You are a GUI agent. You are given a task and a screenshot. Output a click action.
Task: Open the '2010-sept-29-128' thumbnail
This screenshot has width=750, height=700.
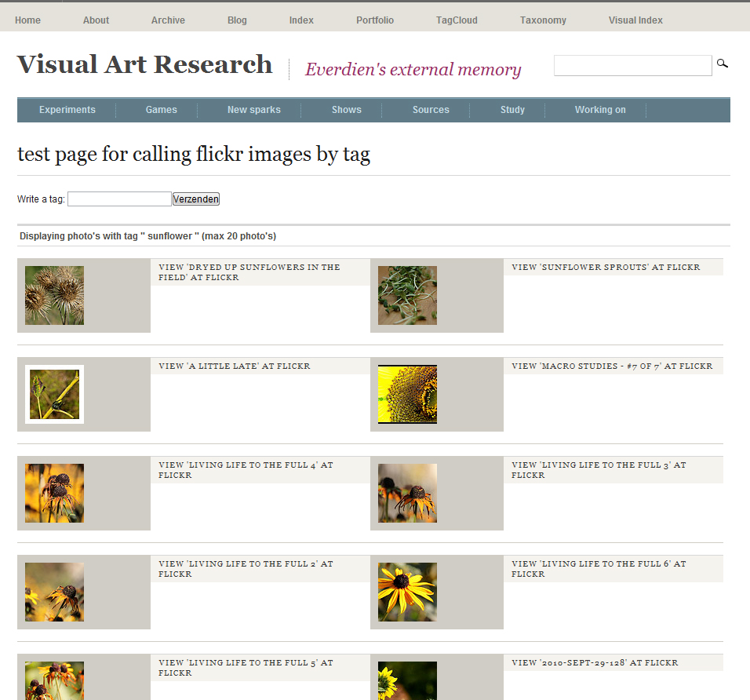(x=407, y=680)
